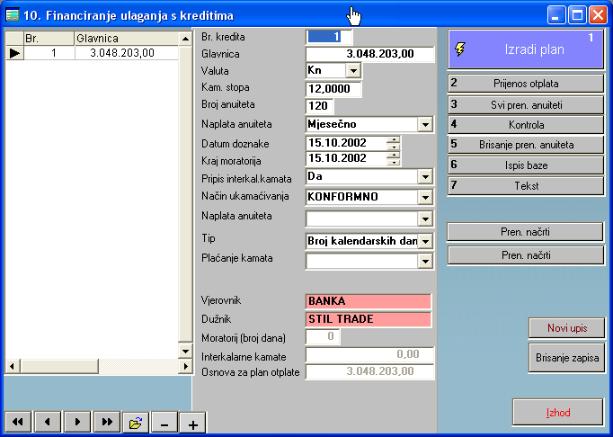
Task: Increase Kraj moratorija with up spinner
Action: tap(393, 155)
